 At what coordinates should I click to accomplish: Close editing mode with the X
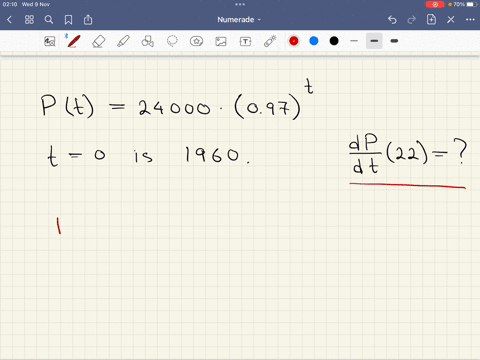pos(451,20)
